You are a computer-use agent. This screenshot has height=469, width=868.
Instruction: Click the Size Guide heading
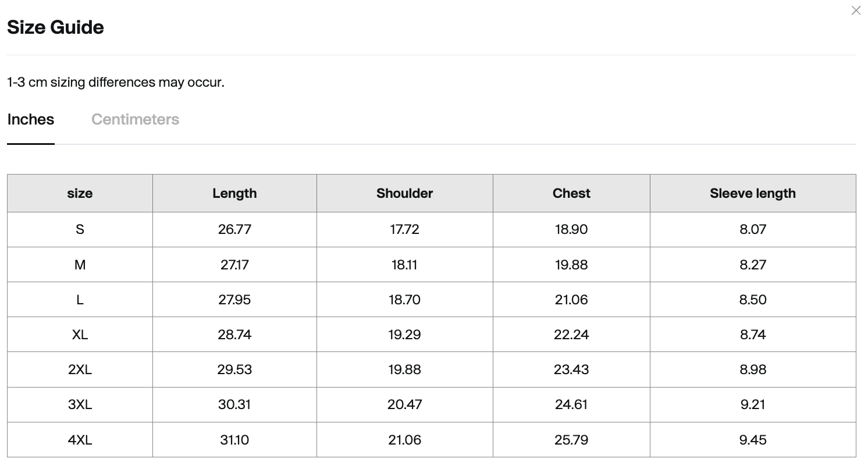(55, 27)
